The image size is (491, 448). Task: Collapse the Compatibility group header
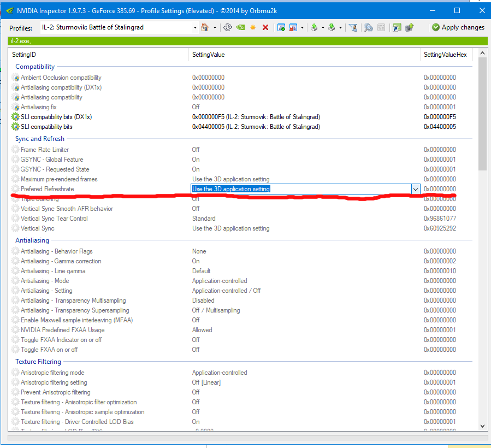click(x=35, y=67)
